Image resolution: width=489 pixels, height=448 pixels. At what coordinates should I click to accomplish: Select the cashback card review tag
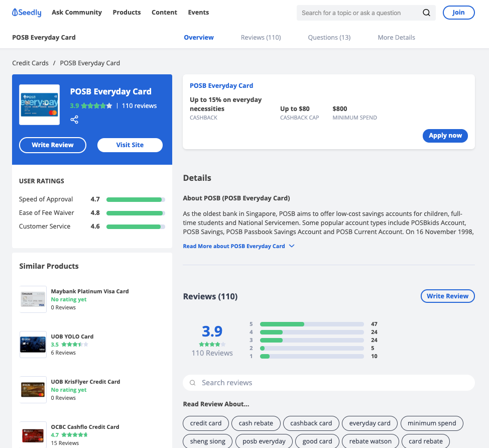(311, 423)
